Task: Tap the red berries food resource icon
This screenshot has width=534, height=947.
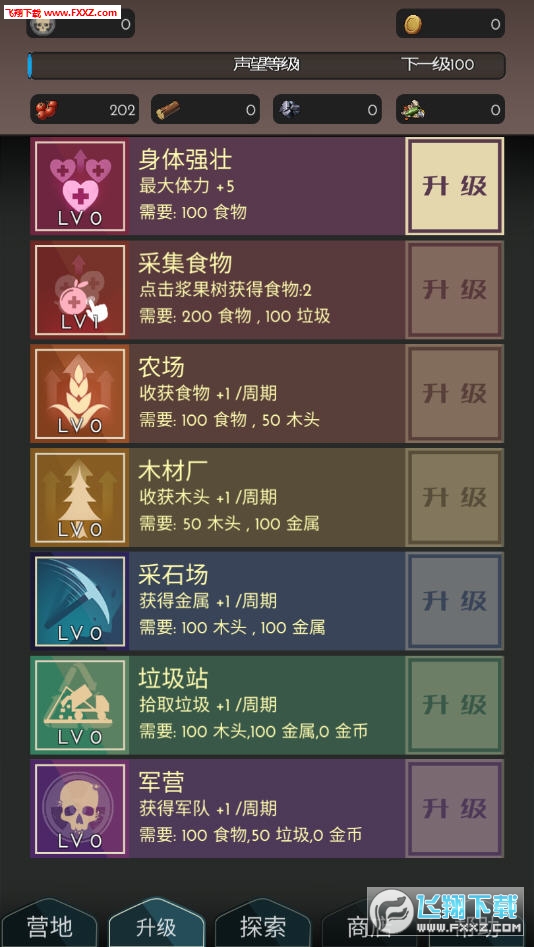Action: pyautogui.click(x=47, y=110)
